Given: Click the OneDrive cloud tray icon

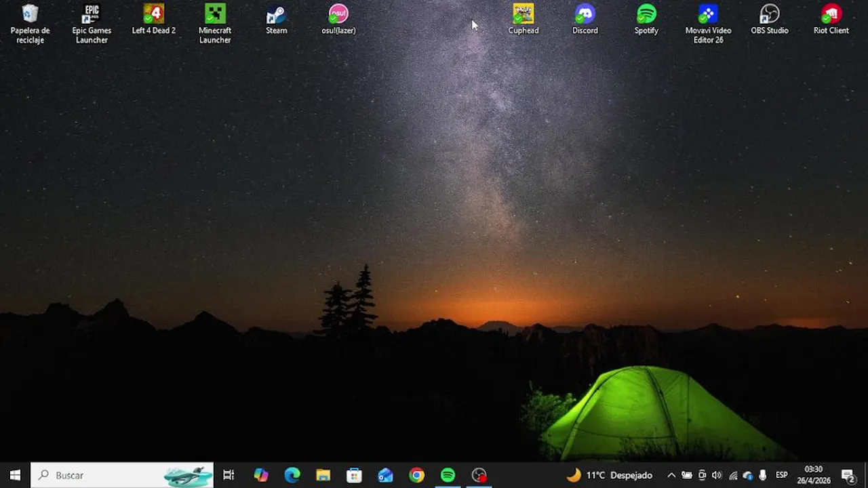Looking at the screenshot, I should click(748, 476).
